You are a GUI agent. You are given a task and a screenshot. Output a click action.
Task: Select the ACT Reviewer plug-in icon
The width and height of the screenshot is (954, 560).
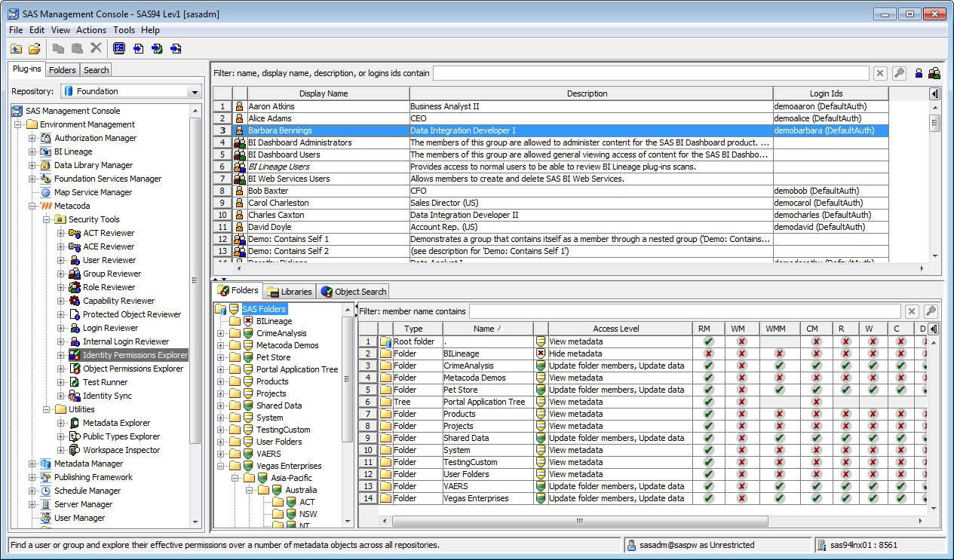coord(75,233)
